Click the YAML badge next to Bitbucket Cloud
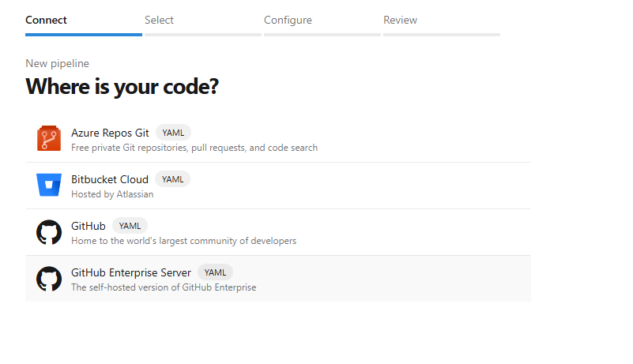633x364 pixels. click(x=173, y=179)
